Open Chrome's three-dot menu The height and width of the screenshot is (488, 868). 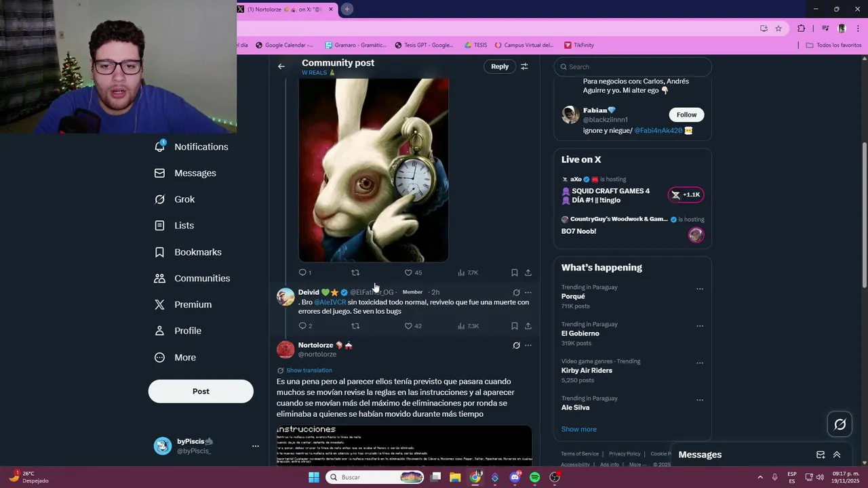858,28
